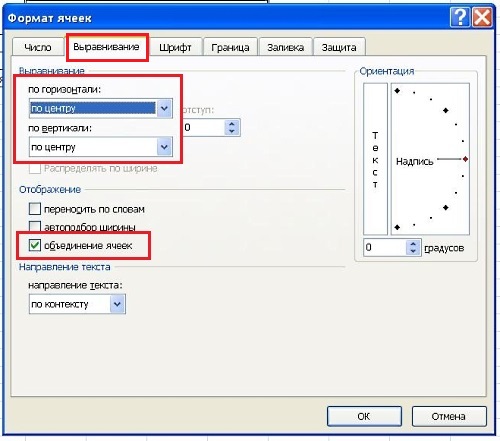Click the red orientation dial handle
This screenshot has height=441, width=500.
point(465,159)
